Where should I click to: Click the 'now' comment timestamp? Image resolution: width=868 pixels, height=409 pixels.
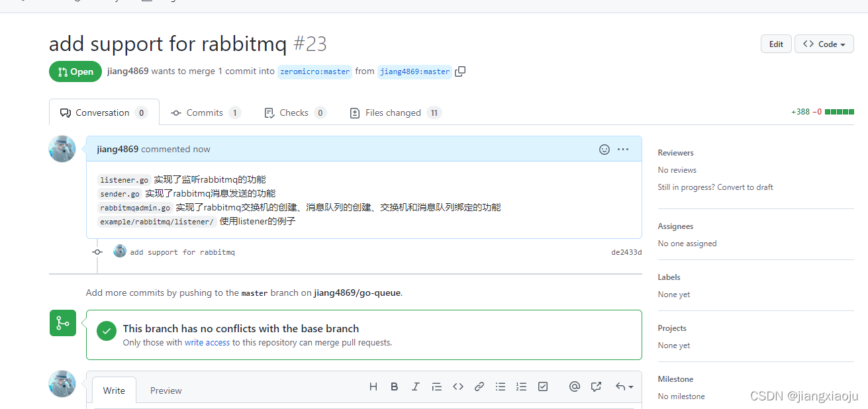[201, 149]
